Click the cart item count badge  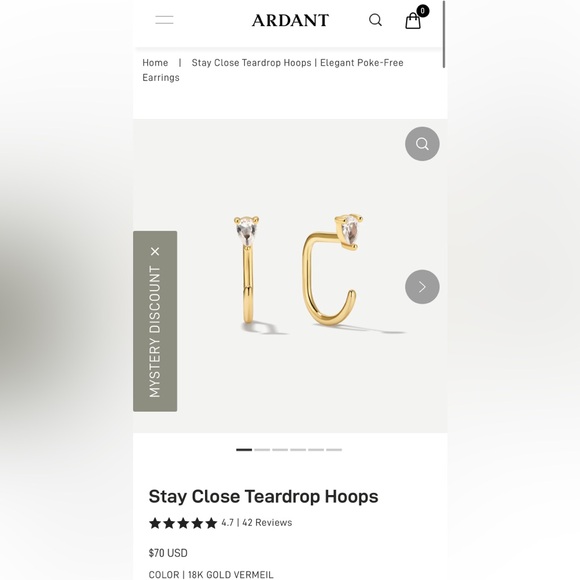tap(422, 11)
